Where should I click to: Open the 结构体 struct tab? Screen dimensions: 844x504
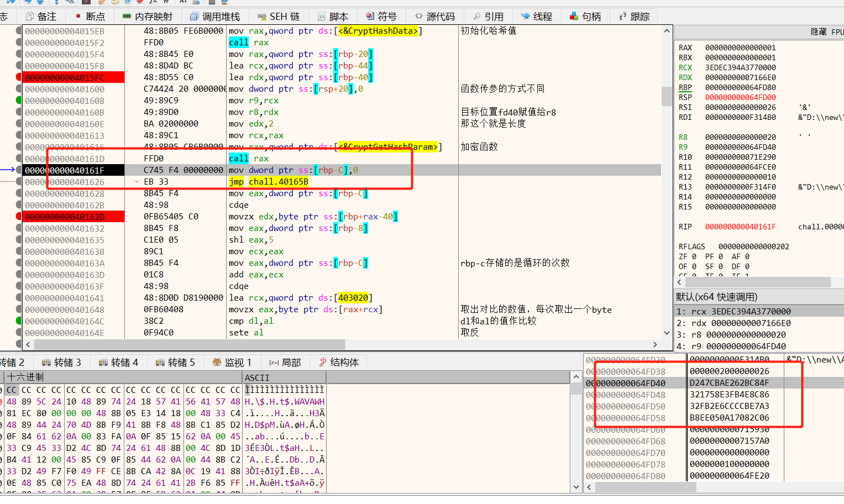tap(339, 363)
